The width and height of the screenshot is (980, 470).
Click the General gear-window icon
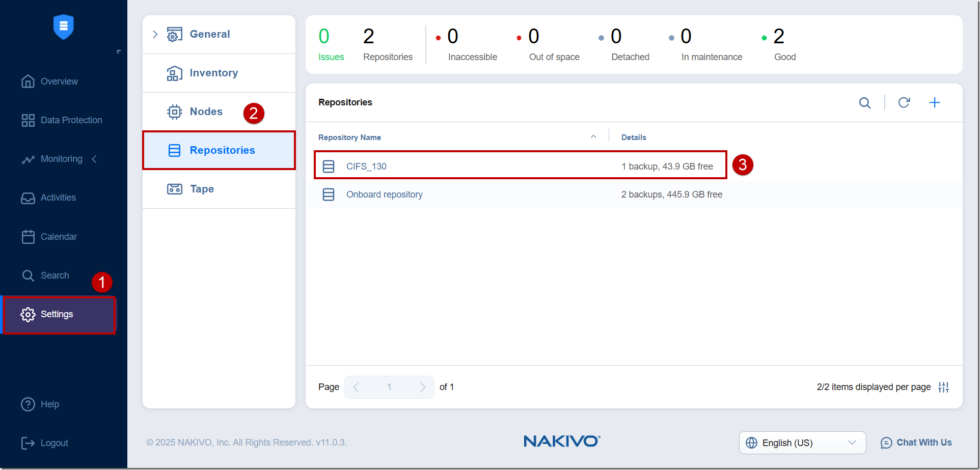[x=175, y=34]
